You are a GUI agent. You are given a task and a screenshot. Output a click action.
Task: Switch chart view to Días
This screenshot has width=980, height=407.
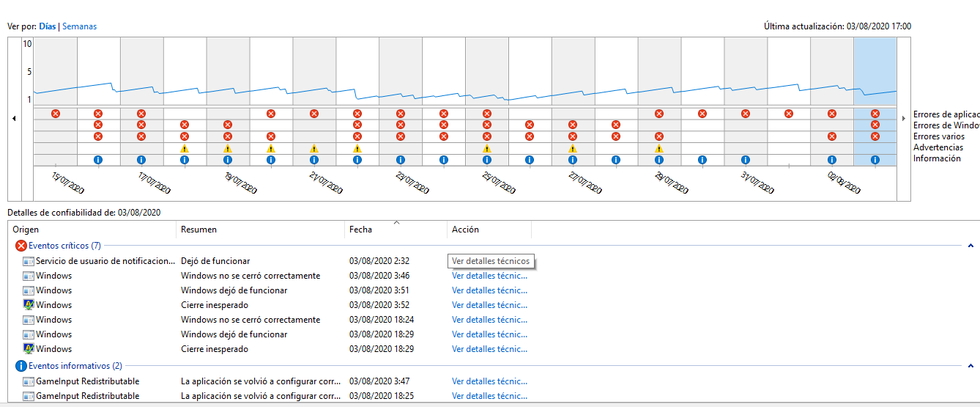48,26
